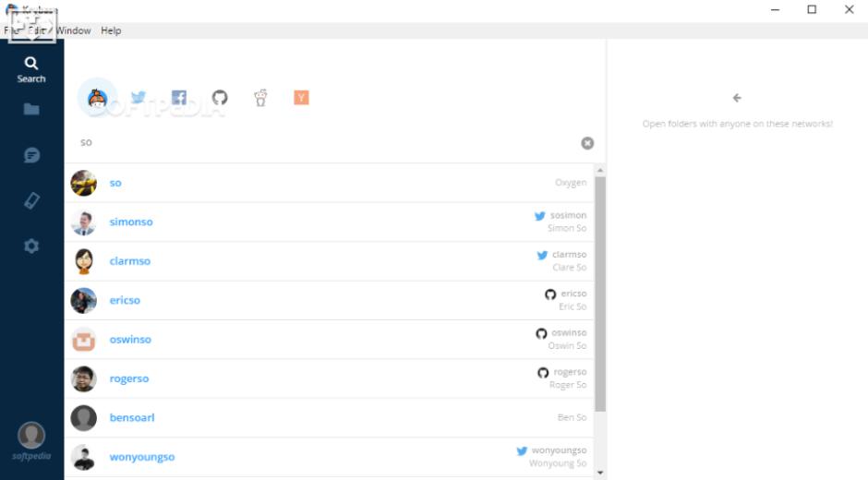Click avatar of user ericso
The image size is (868, 480).
(x=84, y=300)
